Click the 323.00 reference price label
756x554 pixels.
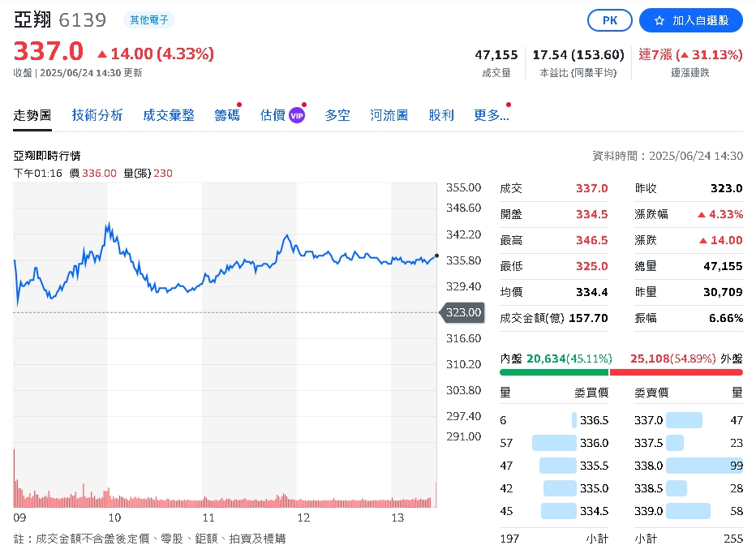click(x=462, y=311)
